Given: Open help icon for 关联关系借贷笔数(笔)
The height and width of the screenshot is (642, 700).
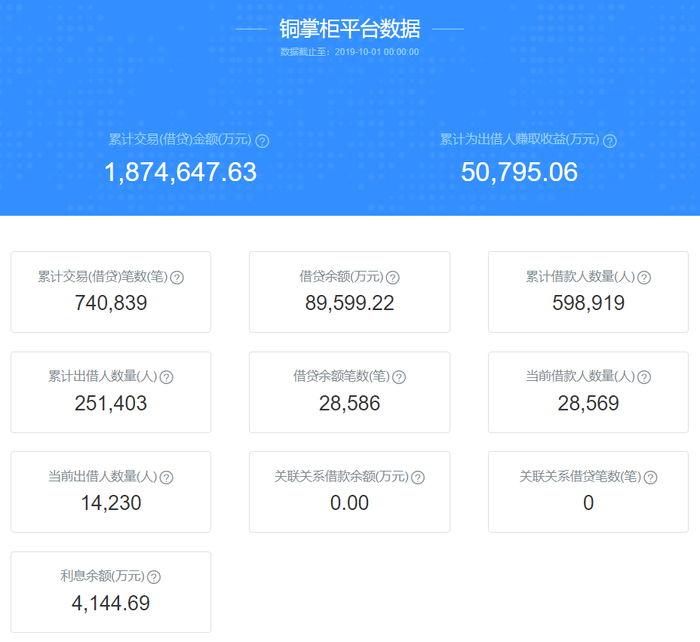Looking at the screenshot, I should pyautogui.click(x=650, y=478).
